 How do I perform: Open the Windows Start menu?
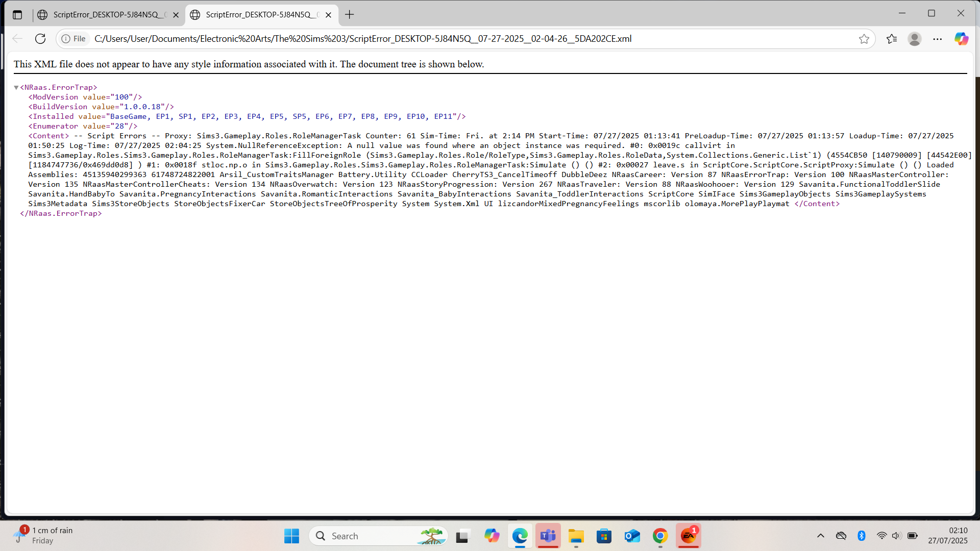pyautogui.click(x=291, y=536)
